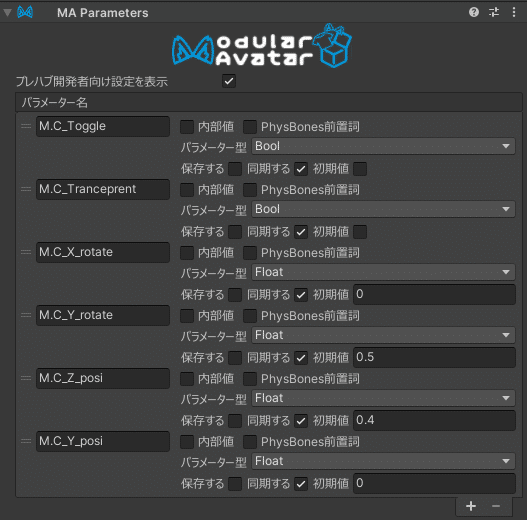Enable 内部値 for M.C_X_rotate
The width and height of the screenshot is (527, 520).
(187, 253)
